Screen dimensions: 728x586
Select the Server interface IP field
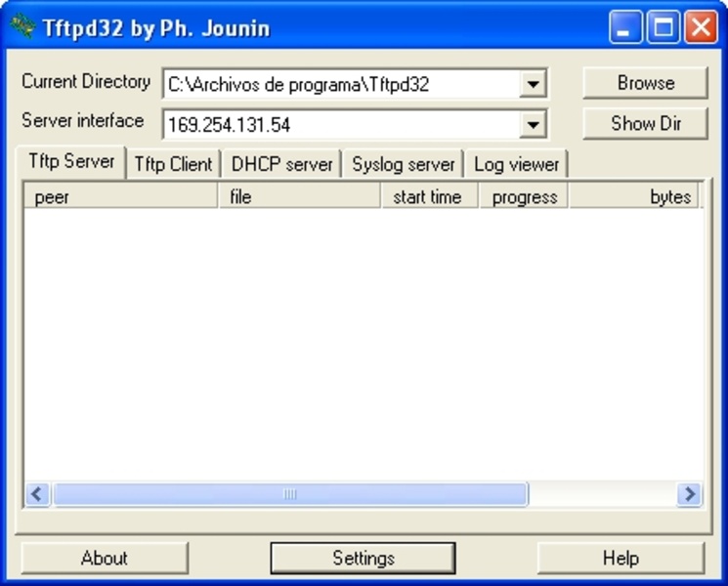coord(355,124)
